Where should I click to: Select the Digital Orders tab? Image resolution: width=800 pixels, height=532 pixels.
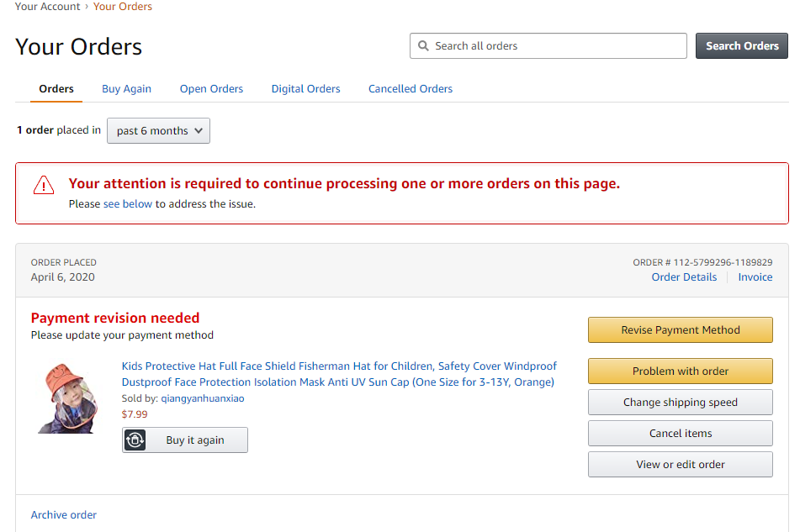click(305, 88)
